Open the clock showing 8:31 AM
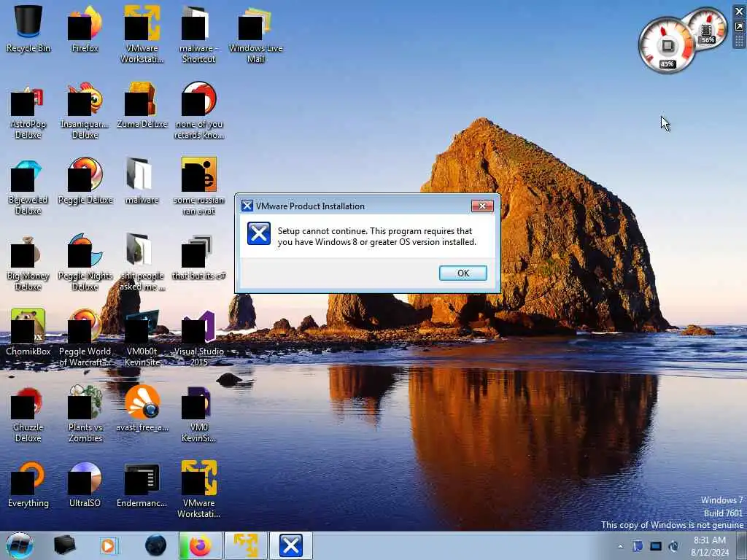 710,546
